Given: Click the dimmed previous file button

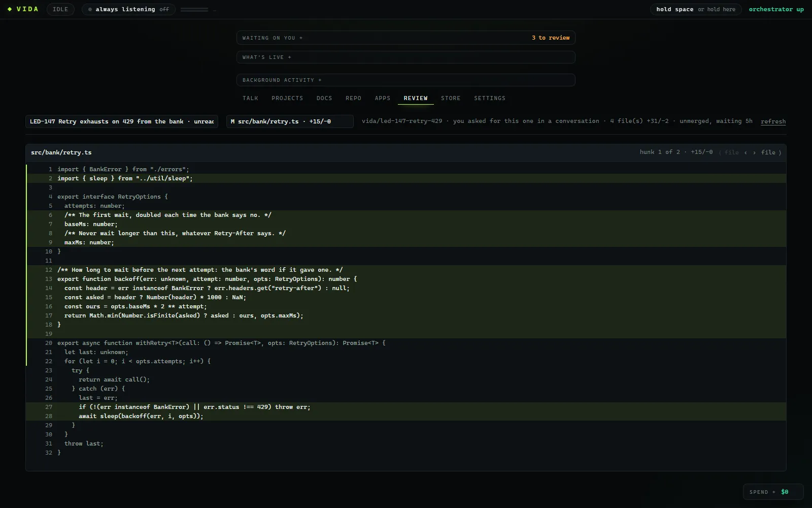Looking at the screenshot, I should 729,152.
